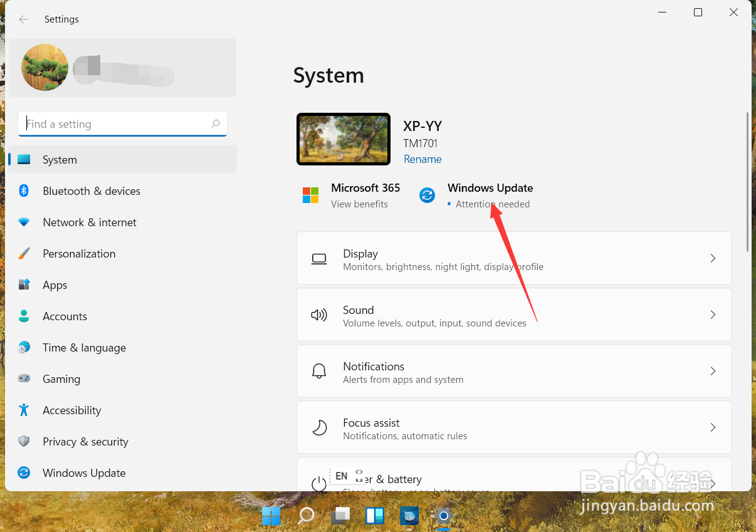Screen dimensions: 756x532
Task: Click the Personalization paintbrush icon
Action: pos(24,253)
